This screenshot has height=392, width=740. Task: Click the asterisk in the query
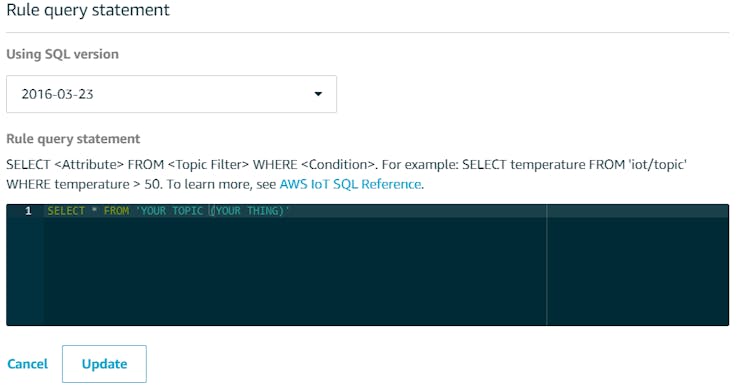coord(94,210)
